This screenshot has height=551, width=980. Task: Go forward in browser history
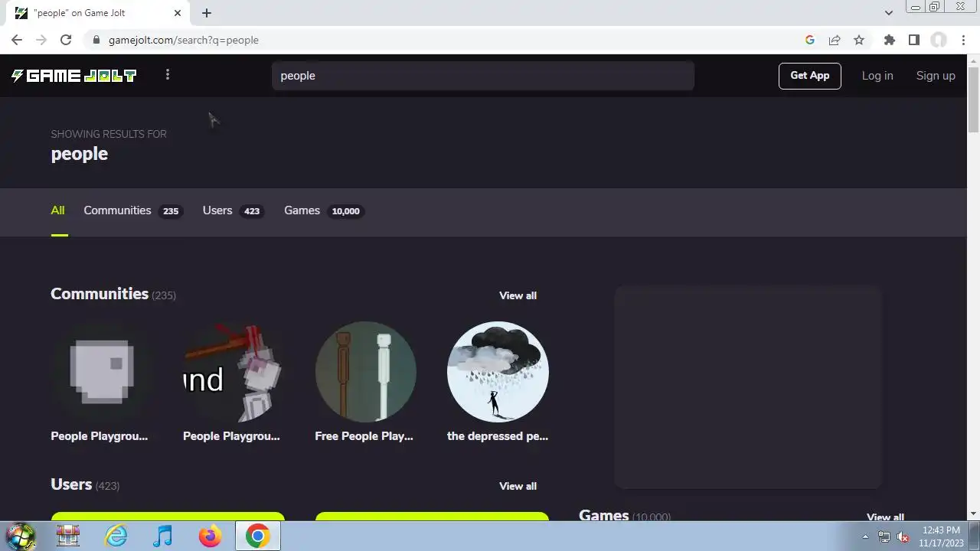41,40
